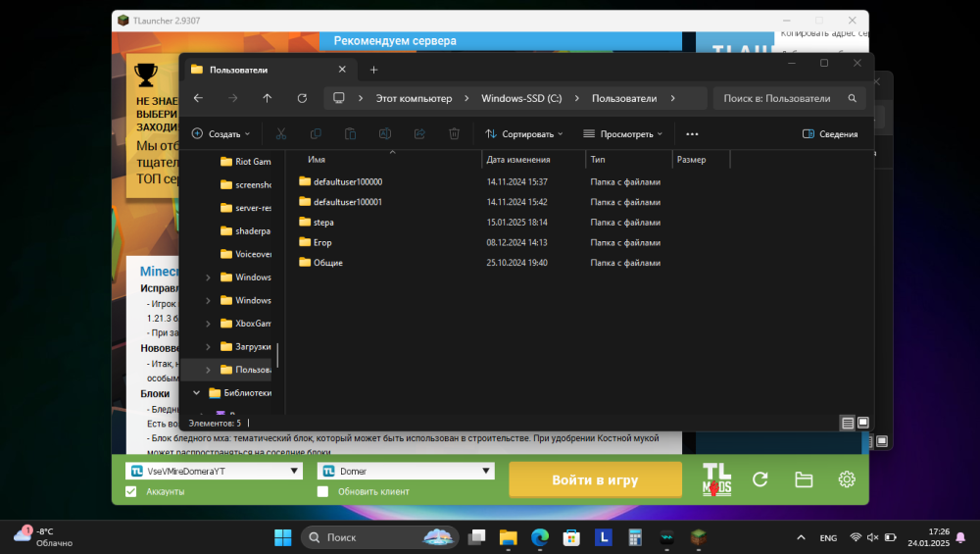Expand the XboxGames tree folder
Image resolution: width=980 pixels, height=554 pixels.
click(208, 324)
